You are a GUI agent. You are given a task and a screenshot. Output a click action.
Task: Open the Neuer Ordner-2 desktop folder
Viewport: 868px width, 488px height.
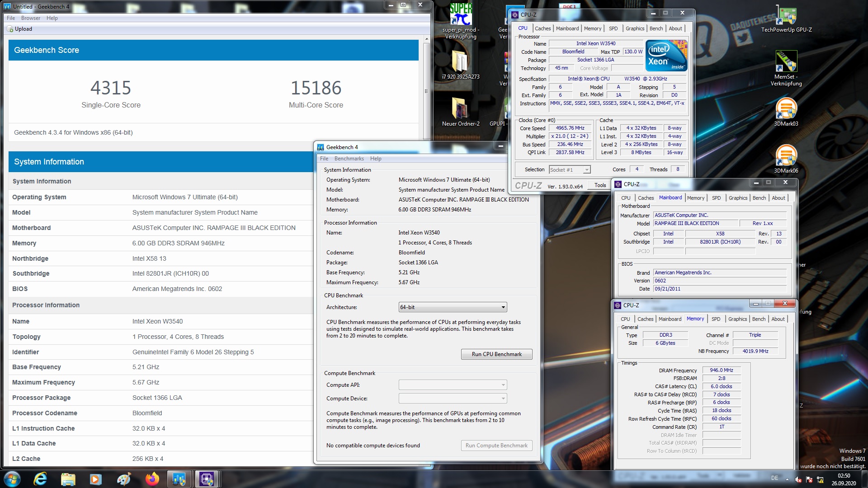point(461,112)
